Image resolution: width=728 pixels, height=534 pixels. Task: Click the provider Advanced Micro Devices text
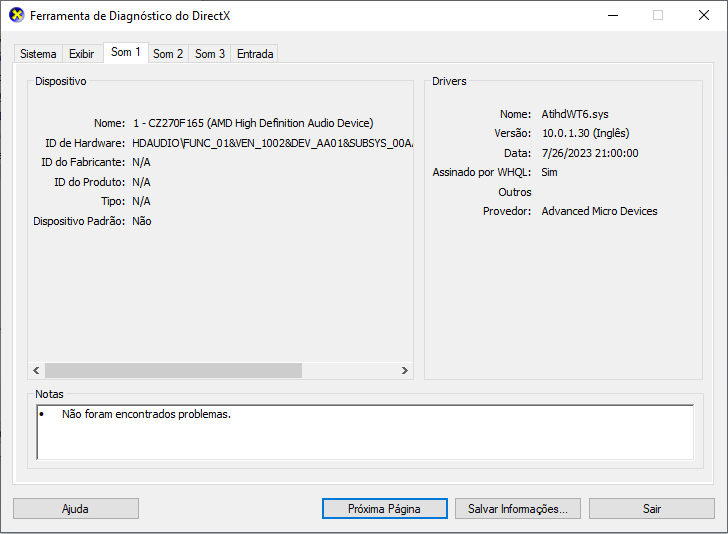click(x=599, y=211)
